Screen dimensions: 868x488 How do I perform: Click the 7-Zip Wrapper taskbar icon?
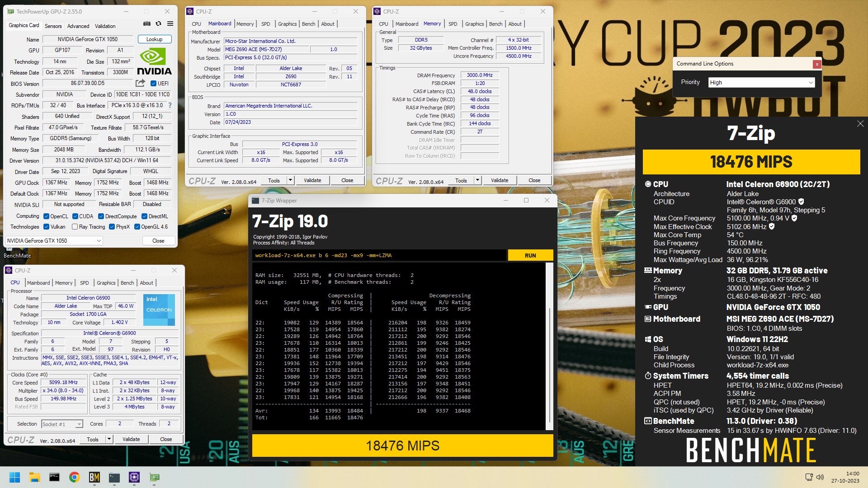point(114,477)
